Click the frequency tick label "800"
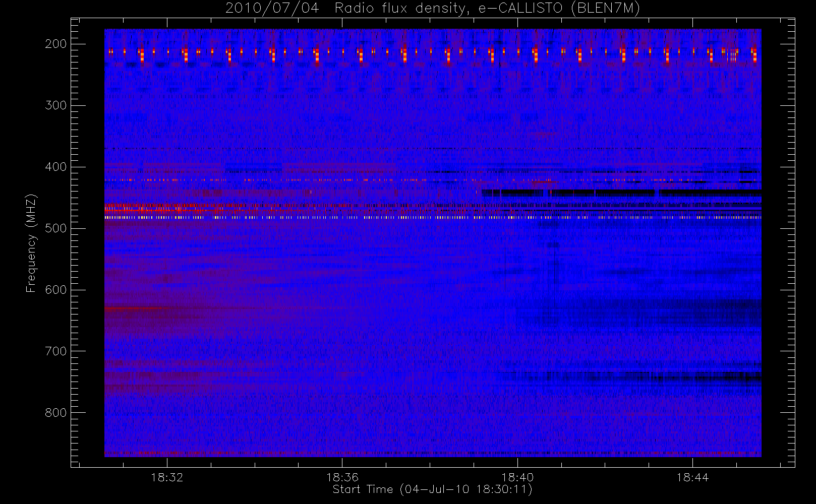 pyautogui.click(x=56, y=413)
